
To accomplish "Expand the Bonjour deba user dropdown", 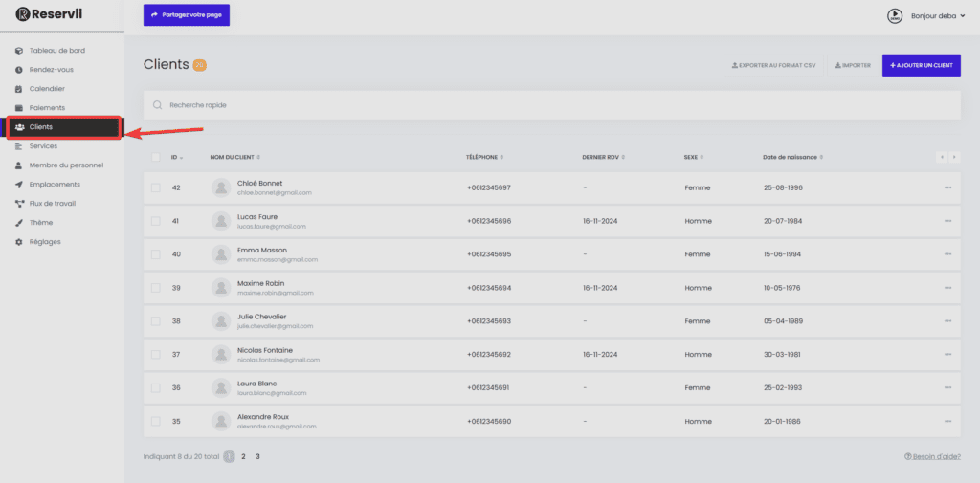I will click(938, 16).
